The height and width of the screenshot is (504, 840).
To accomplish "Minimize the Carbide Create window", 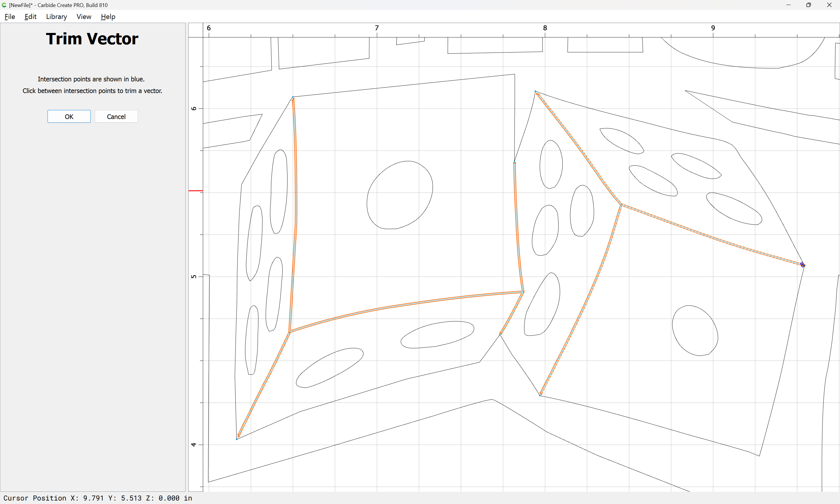I will click(788, 5).
